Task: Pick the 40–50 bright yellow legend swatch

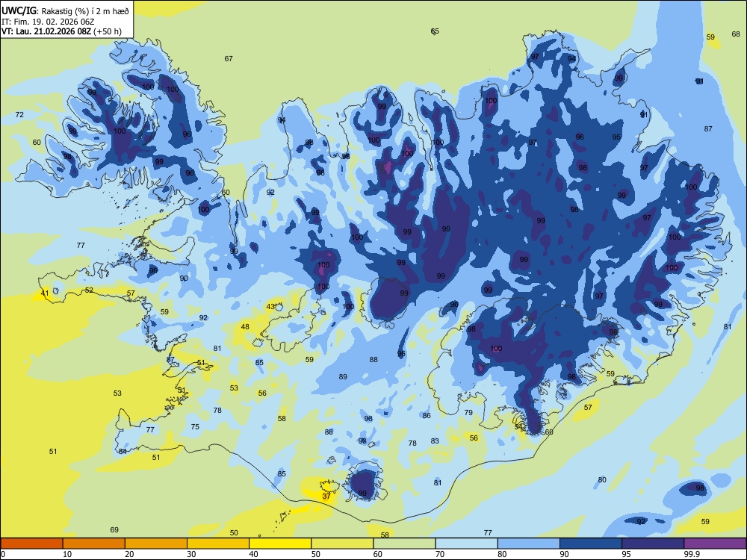Action: [280, 544]
